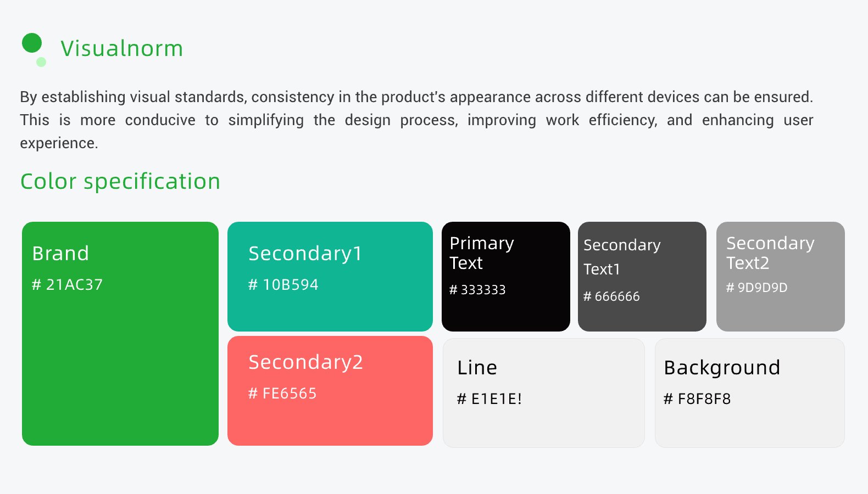This screenshot has width=868, height=494.
Task: Click the visual standards description paragraph
Action: click(416, 120)
